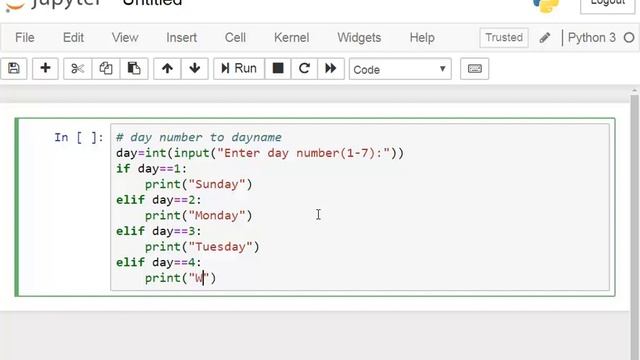
Task: Open the Help menu
Action: [x=422, y=38]
